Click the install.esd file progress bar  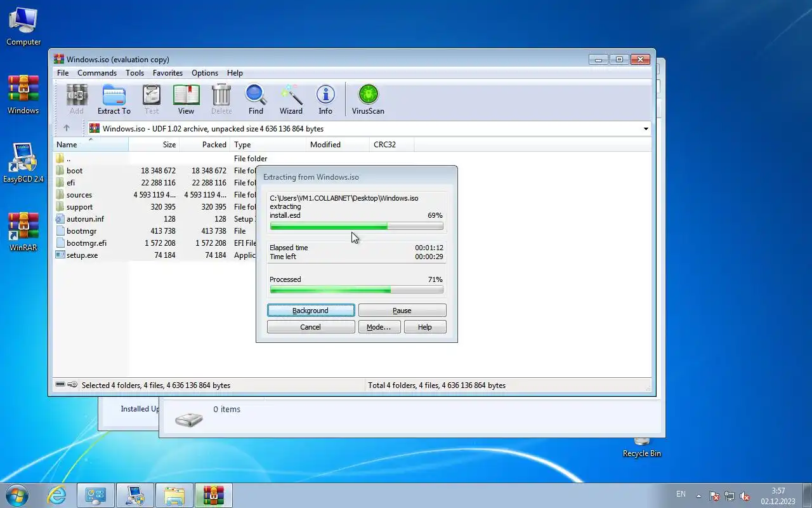pyautogui.click(x=357, y=226)
